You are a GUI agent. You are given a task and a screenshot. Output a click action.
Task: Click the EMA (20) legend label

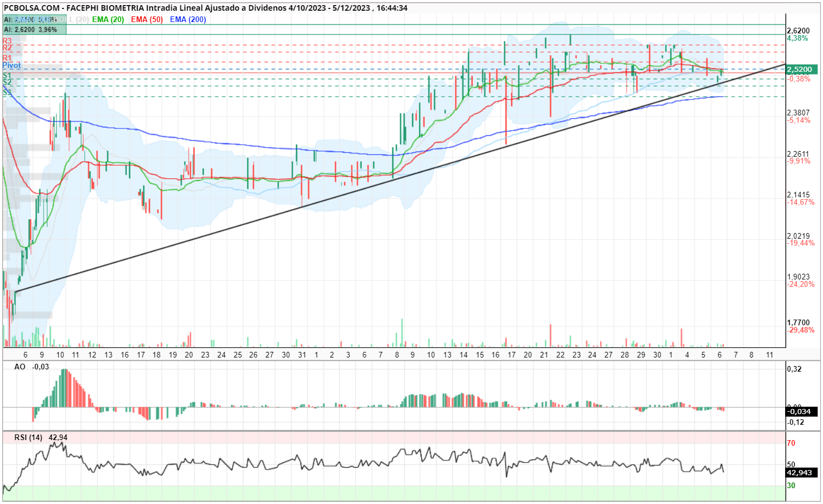pyautogui.click(x=108, y=19)
